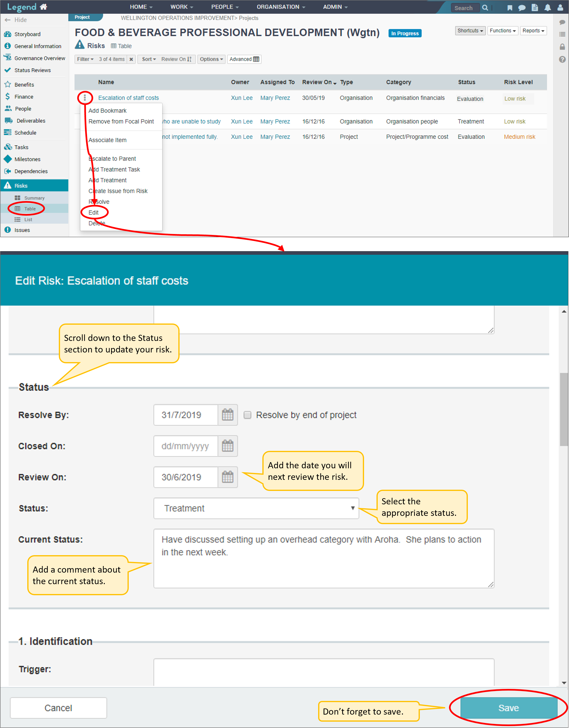
Task: Open the calendar picker for Resolve By
Action: click(x=228, y=415)
